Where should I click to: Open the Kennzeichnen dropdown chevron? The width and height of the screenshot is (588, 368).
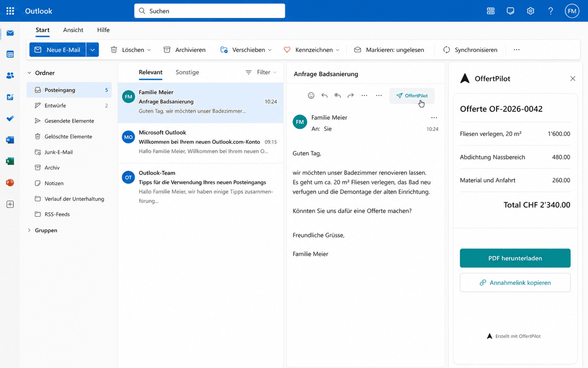point(338,50)
